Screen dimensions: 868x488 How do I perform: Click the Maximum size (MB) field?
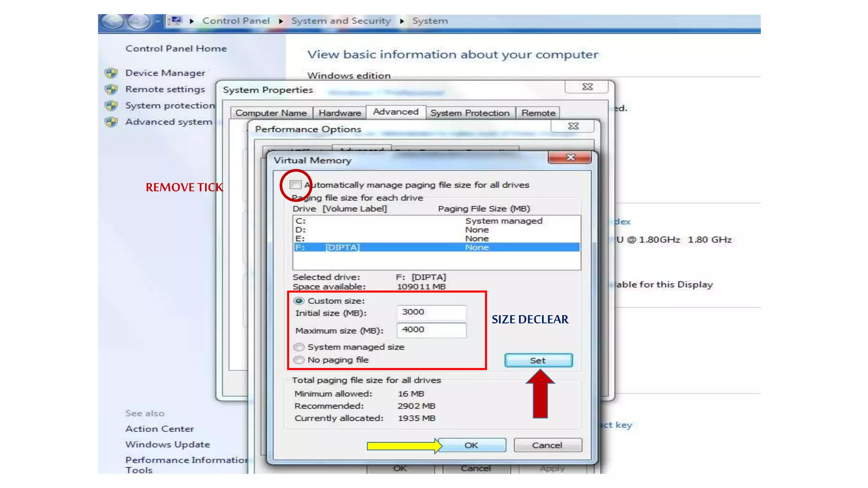pyautogui.click(x=431, y=330)
